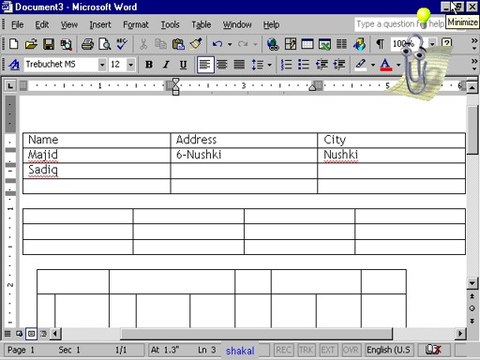Save the document with the floppy disk icon
The image size is (480, 360).
49,44
